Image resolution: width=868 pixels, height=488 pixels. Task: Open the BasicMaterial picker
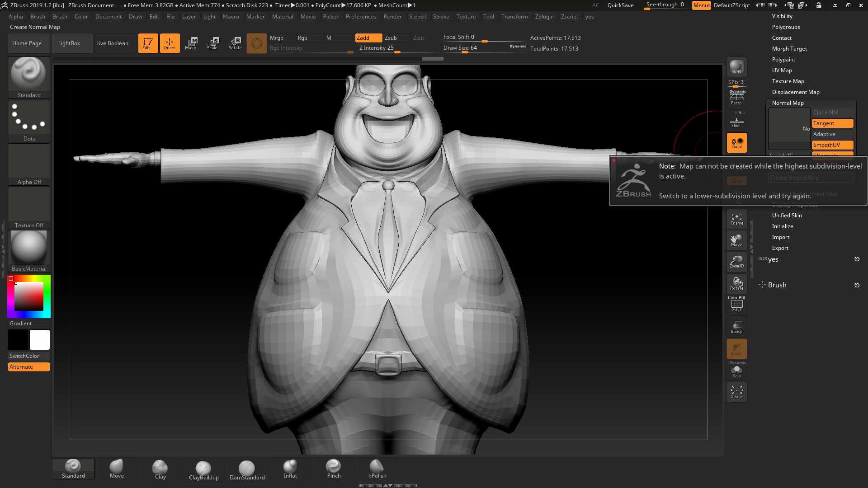tap(29, 251)
